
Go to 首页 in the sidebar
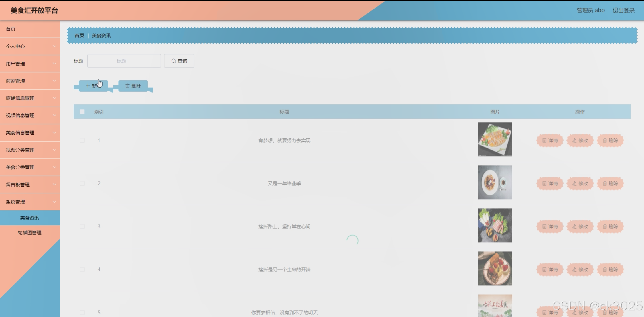[11, 29]
